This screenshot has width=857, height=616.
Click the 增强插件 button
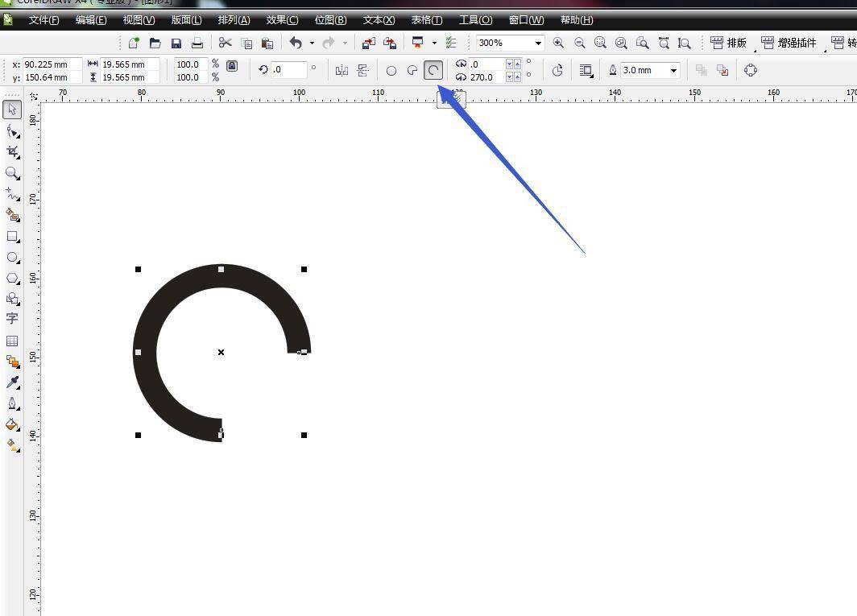pos(789,43)
